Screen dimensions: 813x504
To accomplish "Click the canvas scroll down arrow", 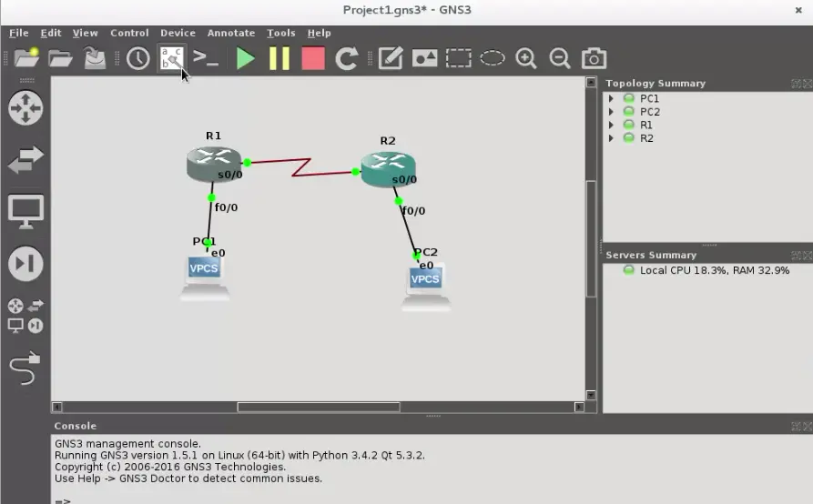I will (591, 395).
